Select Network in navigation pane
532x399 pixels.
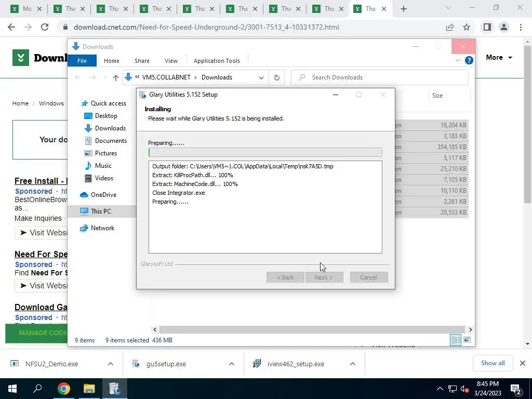coord(97,228)
